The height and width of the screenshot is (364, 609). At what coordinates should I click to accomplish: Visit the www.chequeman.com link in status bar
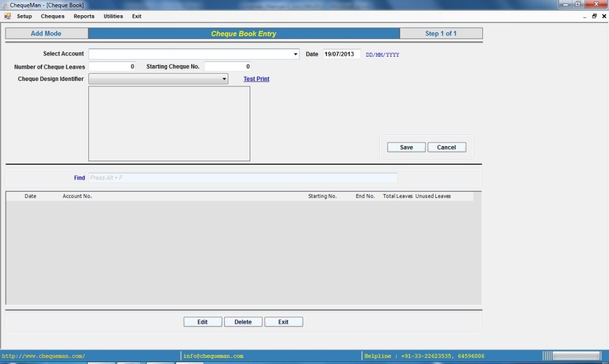click(x=43, y=355)
